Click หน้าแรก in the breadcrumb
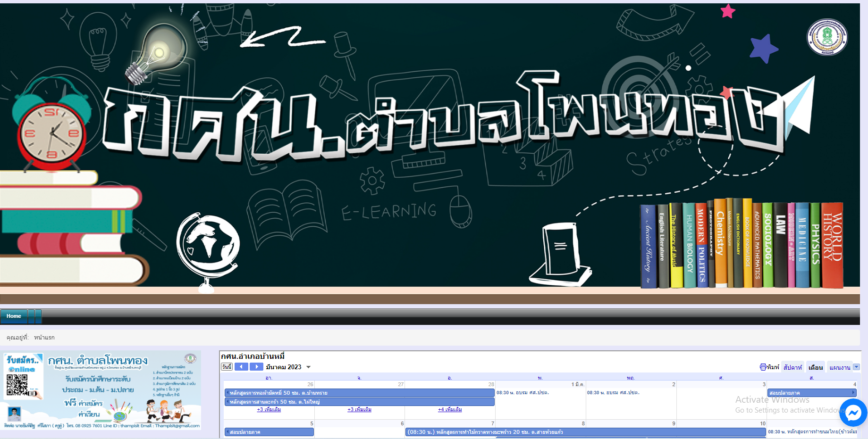Screen dimensions: 868x439 tap(44, 338)
